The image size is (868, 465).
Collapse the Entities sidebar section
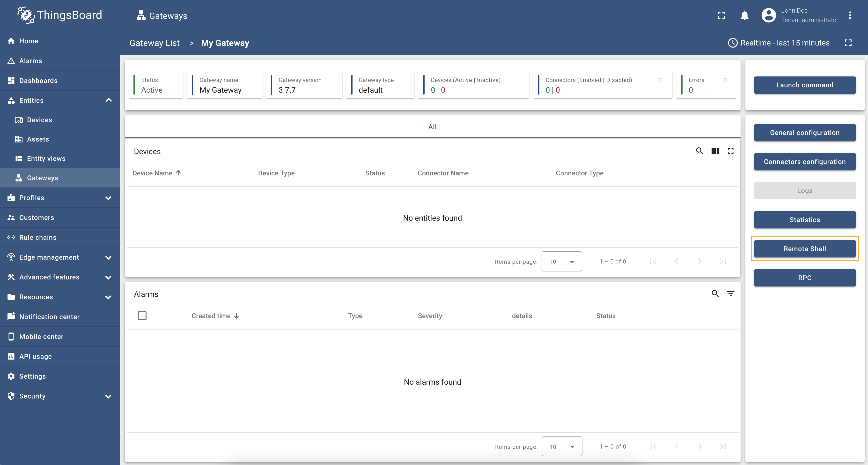tap(109, 100)
